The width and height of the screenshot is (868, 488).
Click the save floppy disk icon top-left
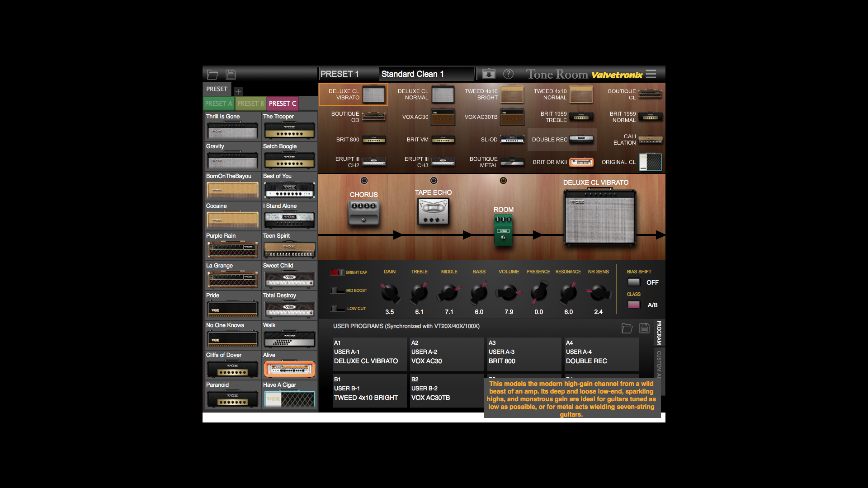coord(231,74)
